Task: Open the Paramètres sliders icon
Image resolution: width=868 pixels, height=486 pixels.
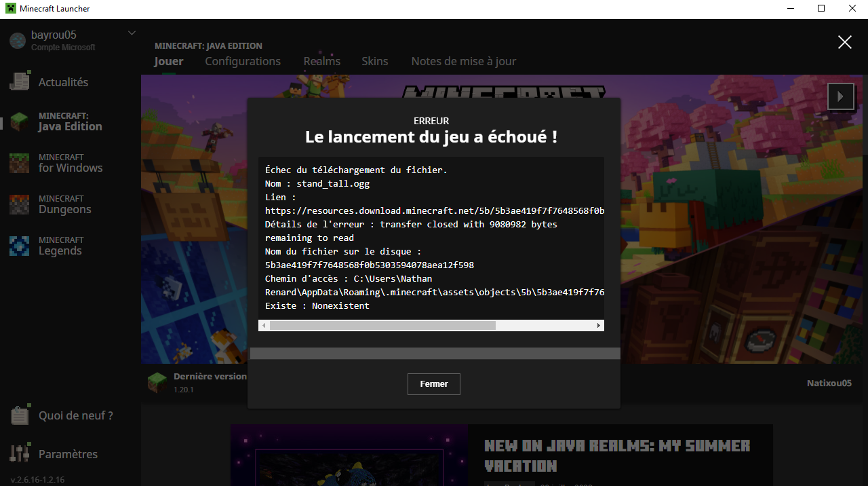Action: pos(20,453)
